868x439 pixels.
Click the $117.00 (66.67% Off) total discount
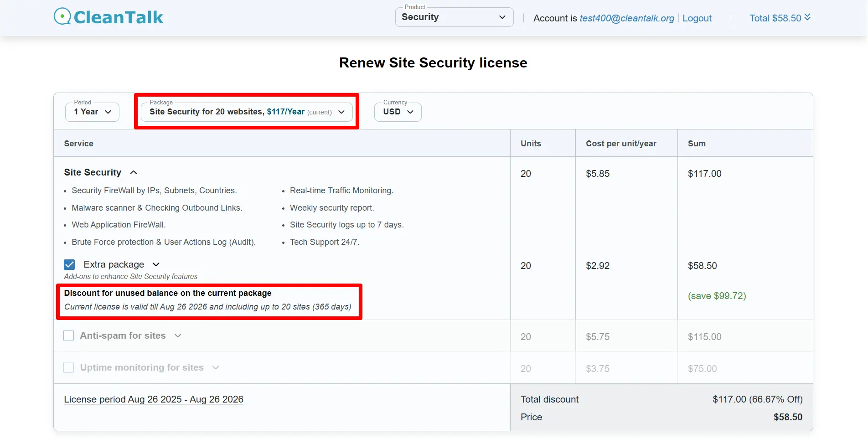758,399
